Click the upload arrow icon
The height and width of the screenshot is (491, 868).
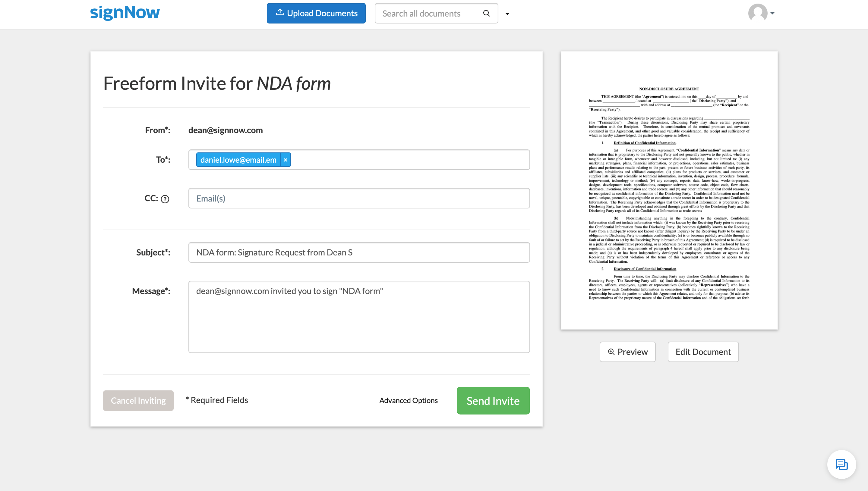coord(280,12)
